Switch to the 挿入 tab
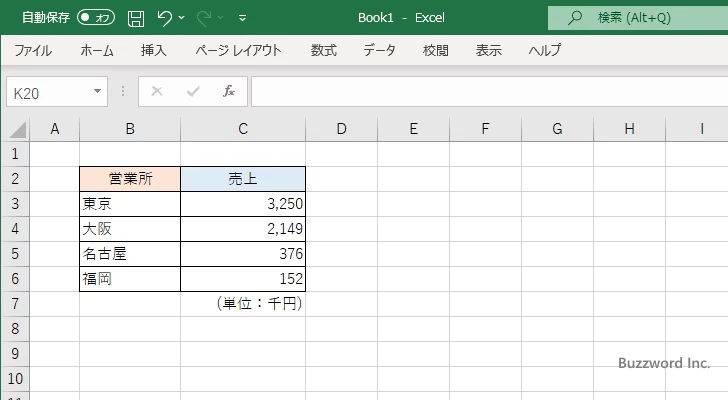Screen dimensions: 728x400 [x=154, y=50]
